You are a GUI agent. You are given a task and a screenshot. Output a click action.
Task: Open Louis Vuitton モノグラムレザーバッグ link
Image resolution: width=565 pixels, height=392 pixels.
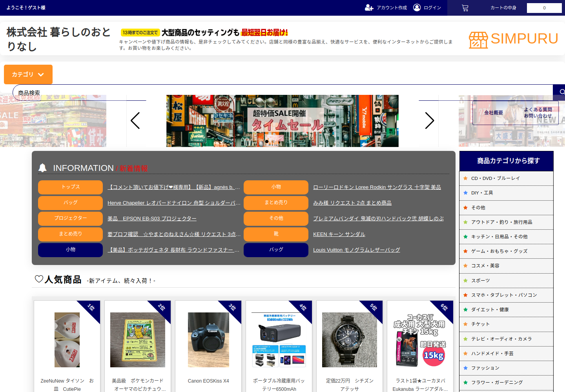(357, 250)
